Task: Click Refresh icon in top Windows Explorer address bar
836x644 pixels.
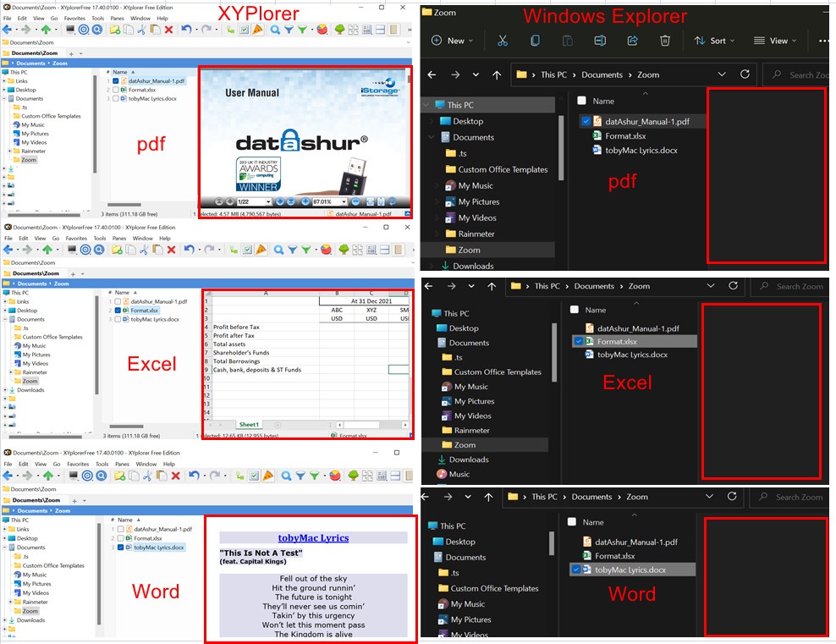Action: 745,74
